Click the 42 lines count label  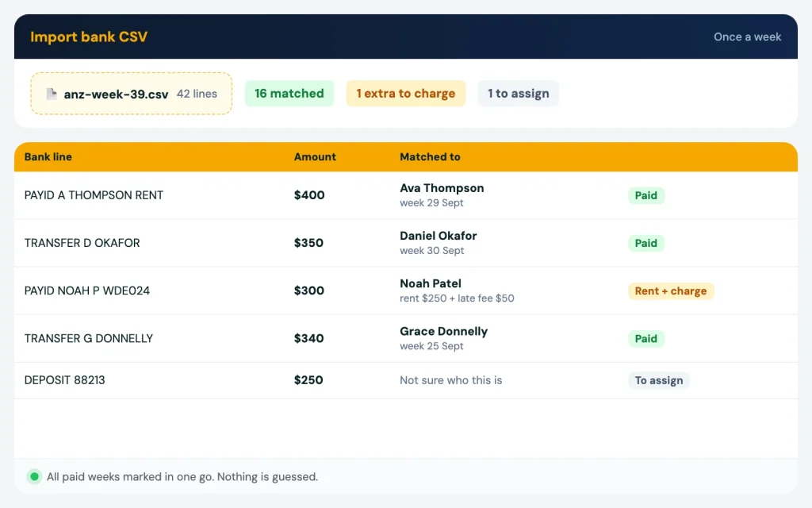[x=197, y=94]
